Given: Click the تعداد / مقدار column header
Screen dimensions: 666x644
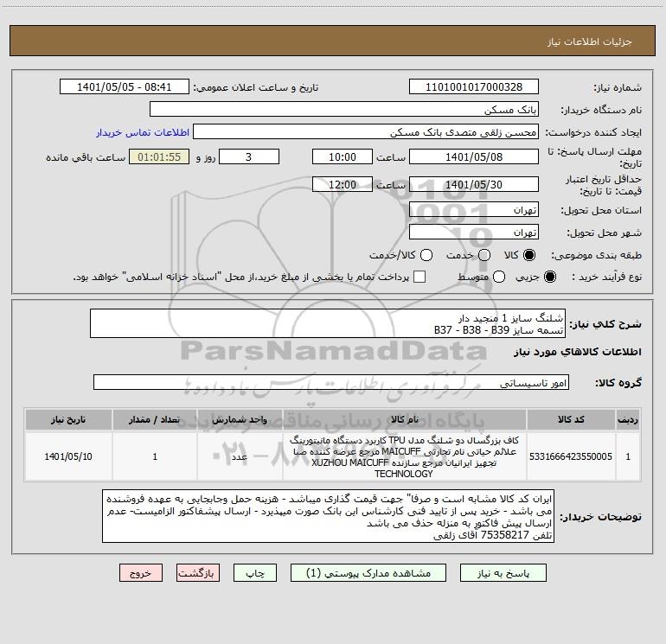Looking at the screenshot, I should pos(155,419).
